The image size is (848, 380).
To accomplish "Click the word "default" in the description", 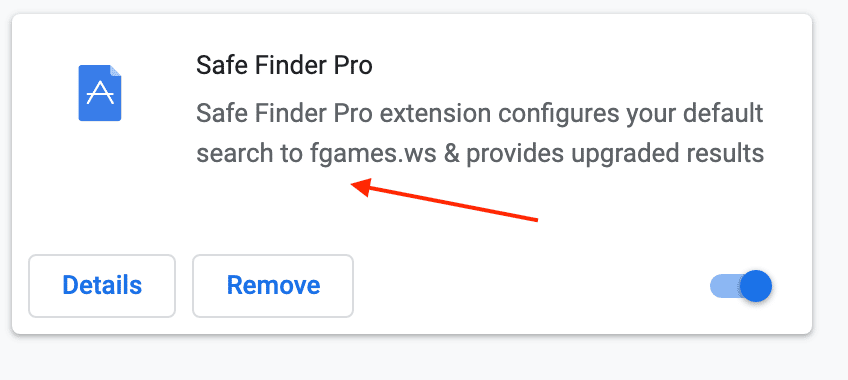I will pos(723,114).
